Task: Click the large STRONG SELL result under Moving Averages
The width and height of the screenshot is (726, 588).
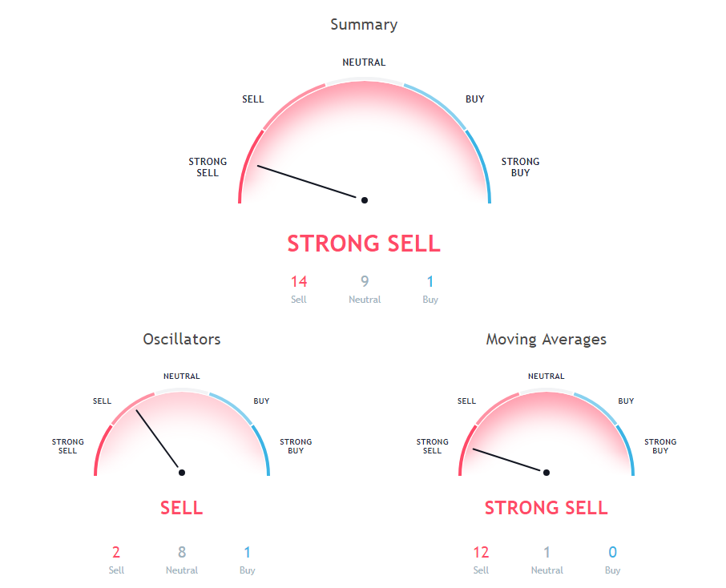Action: point(546,508)
